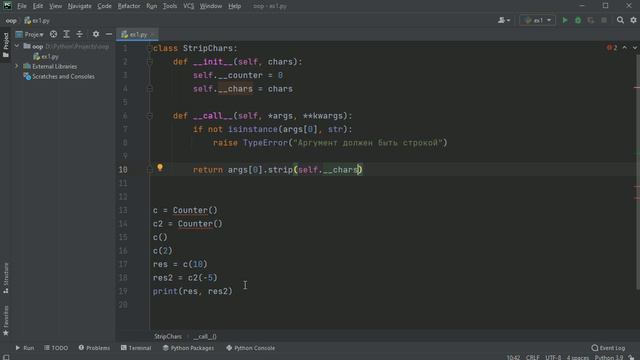Click line number 10 in gutter
This screenshot has height=360, width=640.
[123, 170]
